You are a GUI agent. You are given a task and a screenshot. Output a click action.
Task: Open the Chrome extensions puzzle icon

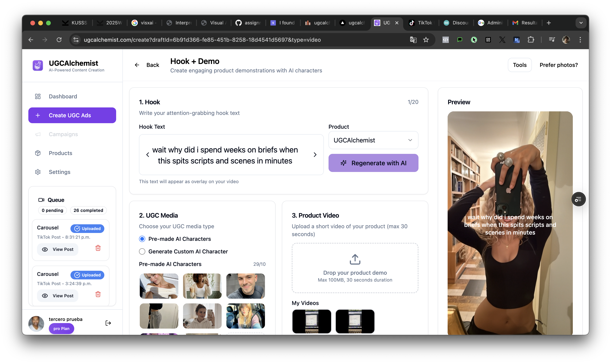point(530,40)
